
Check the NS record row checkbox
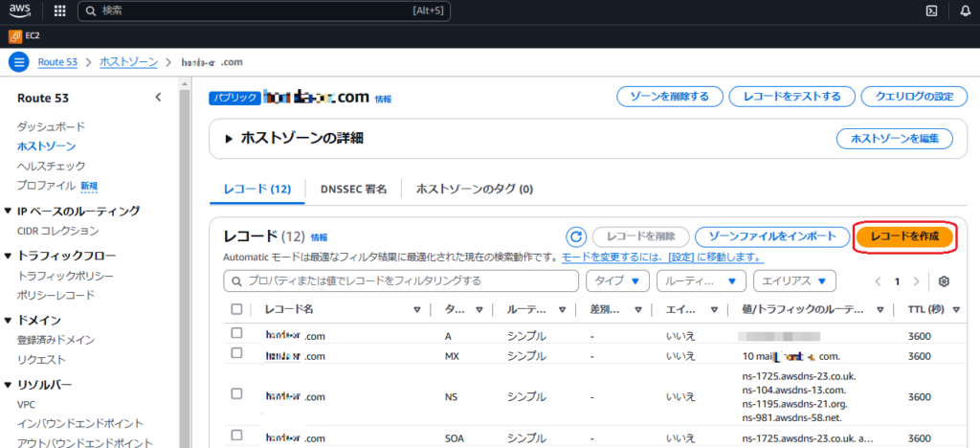coord(236,393)
